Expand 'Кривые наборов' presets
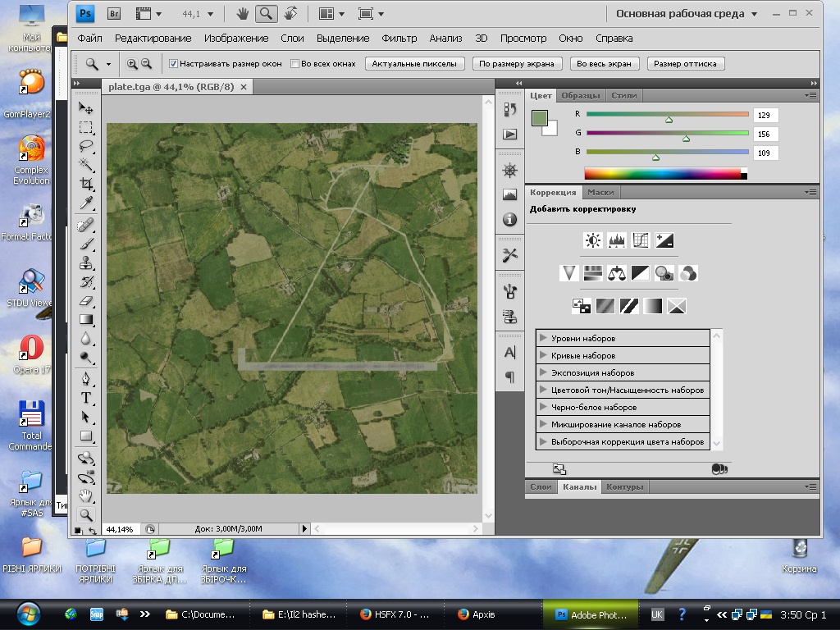Image resolution: width=840 pixels, height=630 pixels. pos(543,355)
